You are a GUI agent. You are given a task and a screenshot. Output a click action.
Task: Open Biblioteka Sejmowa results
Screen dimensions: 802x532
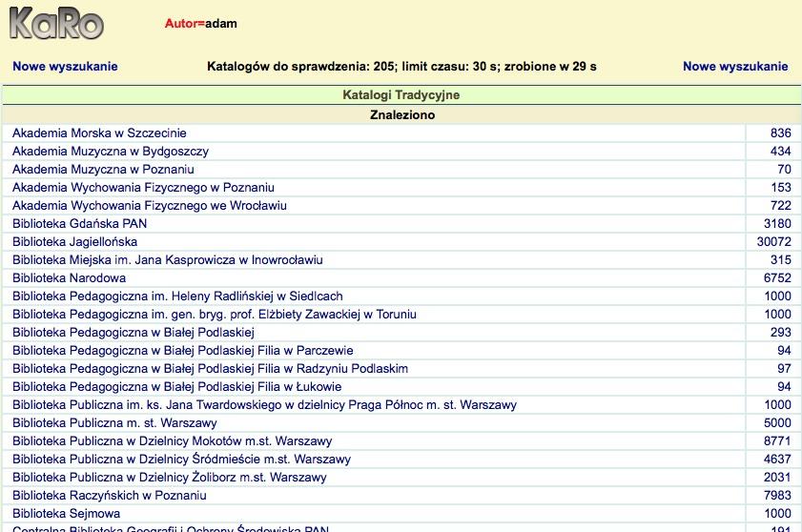67,514
